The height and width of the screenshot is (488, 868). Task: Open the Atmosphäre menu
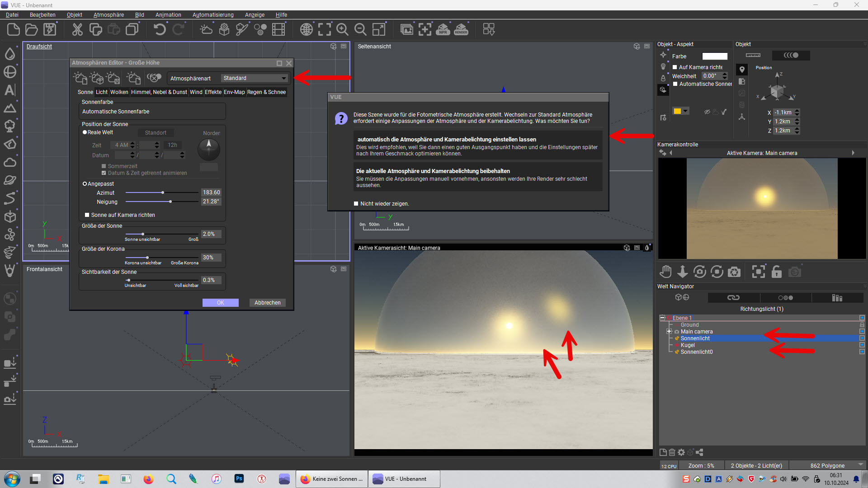[x=108, y=15]
